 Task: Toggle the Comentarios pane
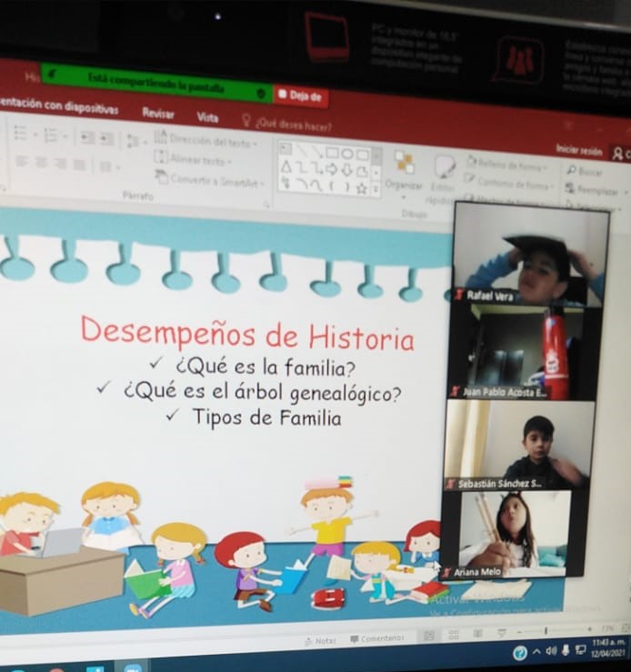pyautogui.click(x=377, y=638)
